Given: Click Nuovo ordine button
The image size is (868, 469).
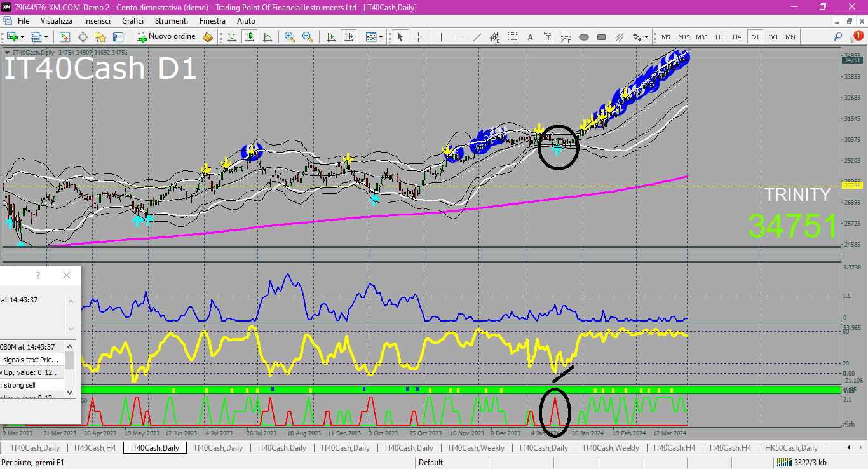Looking at the screenshot, I should (x=166, y=37).
